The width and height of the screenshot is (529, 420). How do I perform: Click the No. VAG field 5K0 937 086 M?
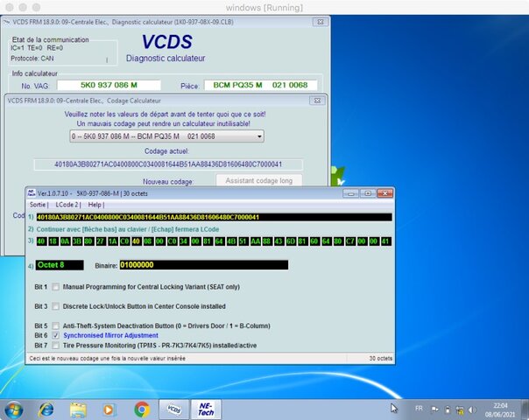click(x=109, y=85)
